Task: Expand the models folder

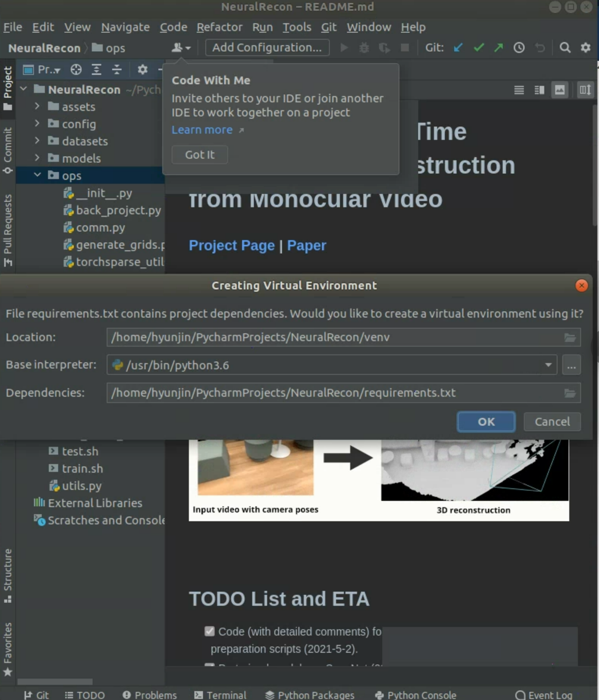Action: point(37,158)
